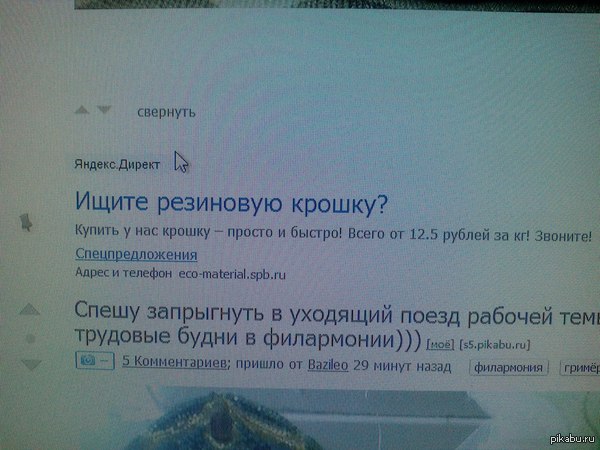Open post Спешу запрыгнуть в уходящий поезд
Viewport: 600px width, 450px height.
pyautogui.click(x=337, y=326)
